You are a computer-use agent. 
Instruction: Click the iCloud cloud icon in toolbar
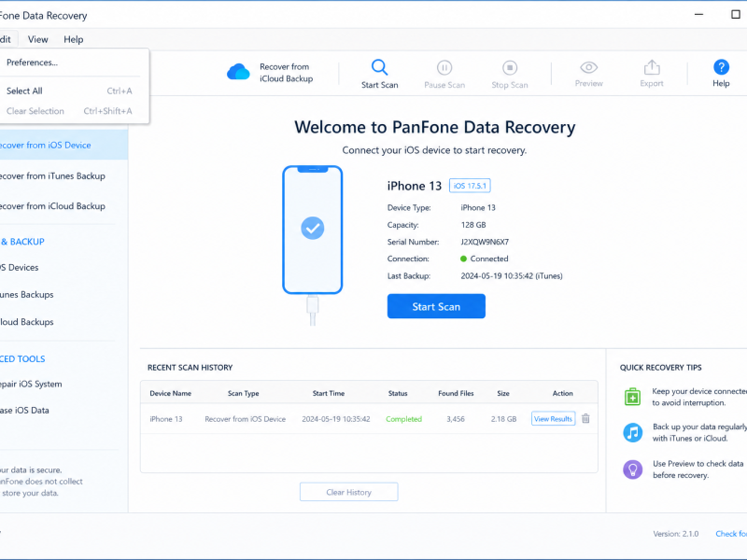(x=238, y=72)
